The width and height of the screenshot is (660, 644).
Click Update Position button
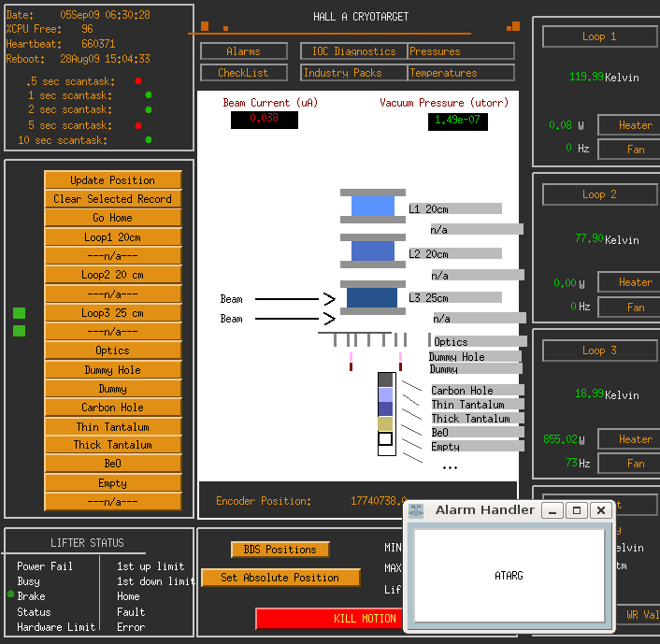point(113,180)
